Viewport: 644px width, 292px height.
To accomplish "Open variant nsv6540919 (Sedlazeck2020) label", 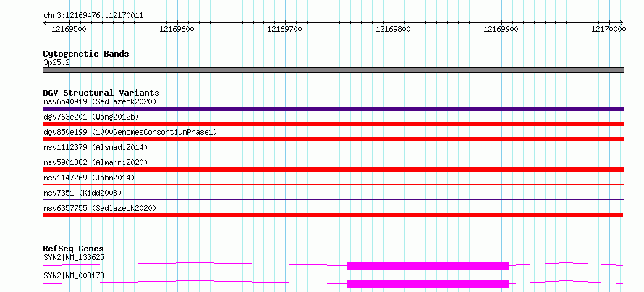I will pos(100,101).
